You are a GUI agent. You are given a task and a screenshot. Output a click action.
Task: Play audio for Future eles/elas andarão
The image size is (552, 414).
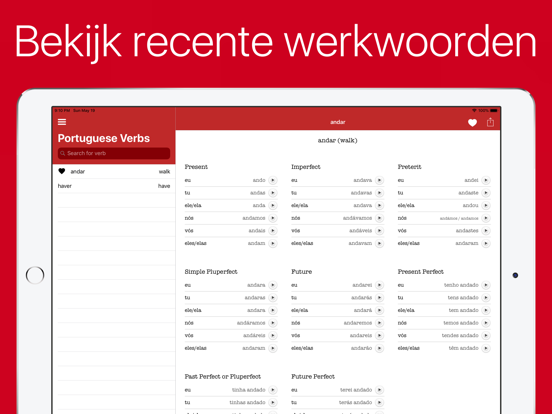click(x=380, y=348)
